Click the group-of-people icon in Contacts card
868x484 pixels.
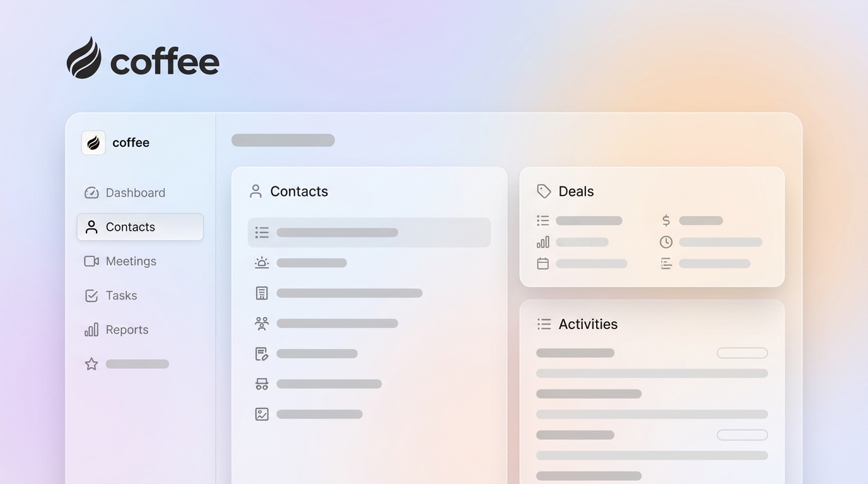[262, 323]
